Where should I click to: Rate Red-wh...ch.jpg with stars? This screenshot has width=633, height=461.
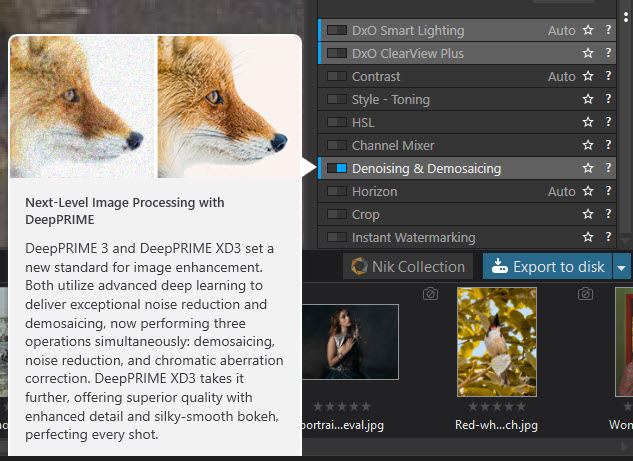coord(497,407)
